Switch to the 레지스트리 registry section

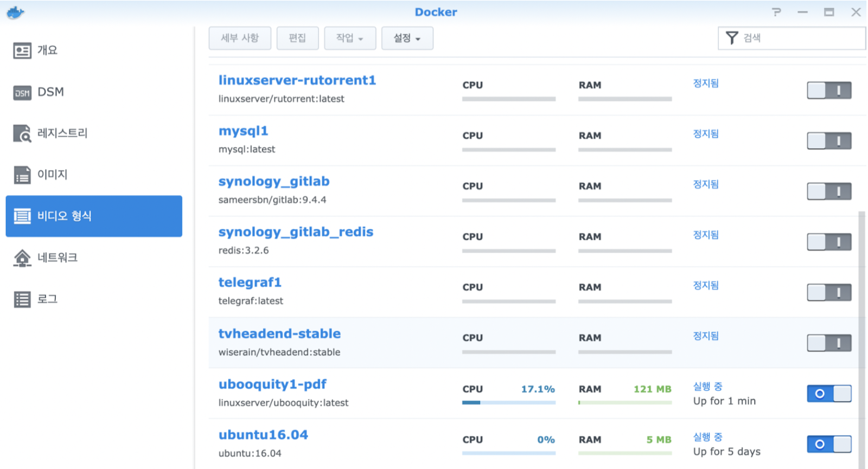point(94,133)
